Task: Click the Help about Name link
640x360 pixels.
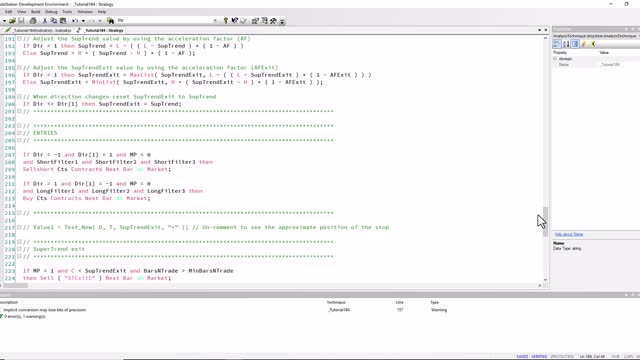Action: [x=569, y=234]
